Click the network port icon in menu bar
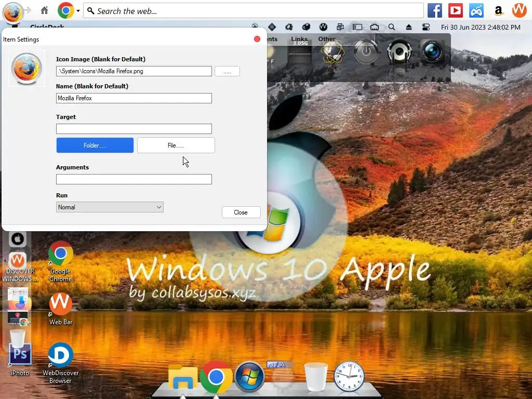Viewport: 532px width, 399px height. coord(375,27)
